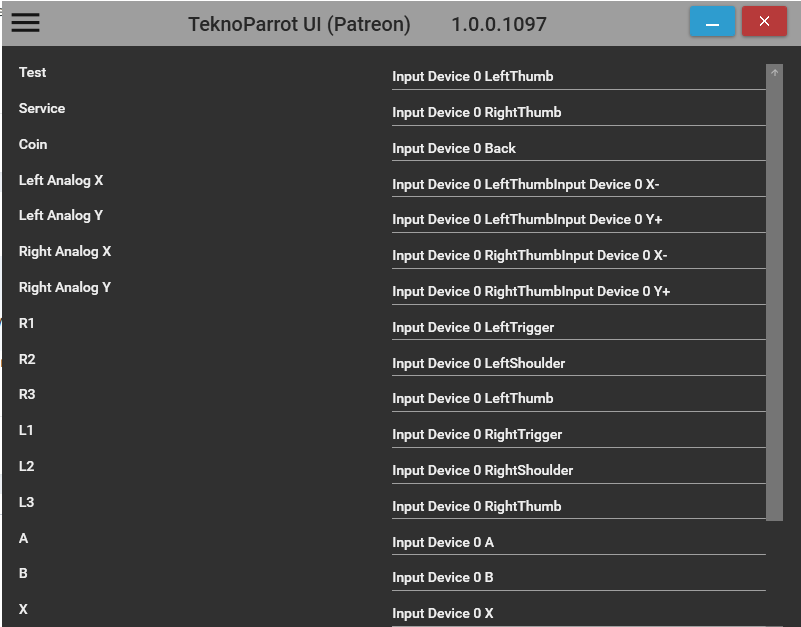The height and width of the screenshot is (627, 801).
Task: Select the L2 field showing RightShoulder
Action: coord(578,471)
